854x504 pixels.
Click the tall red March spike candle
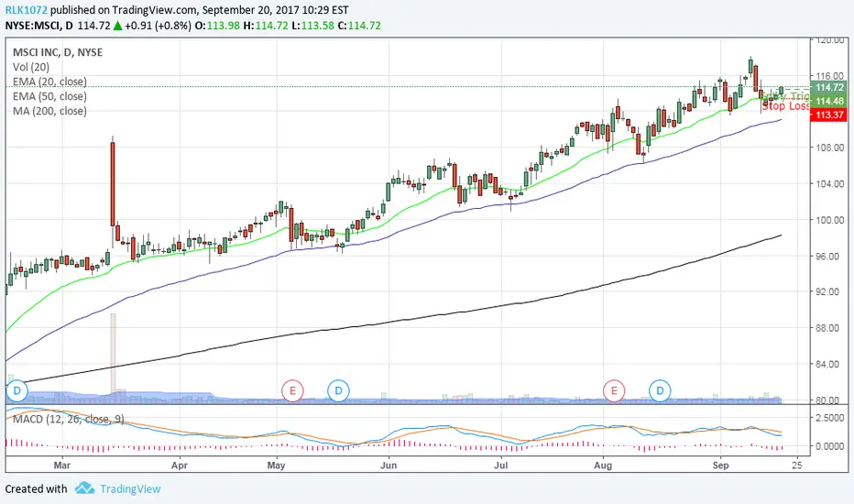[113, 183]
